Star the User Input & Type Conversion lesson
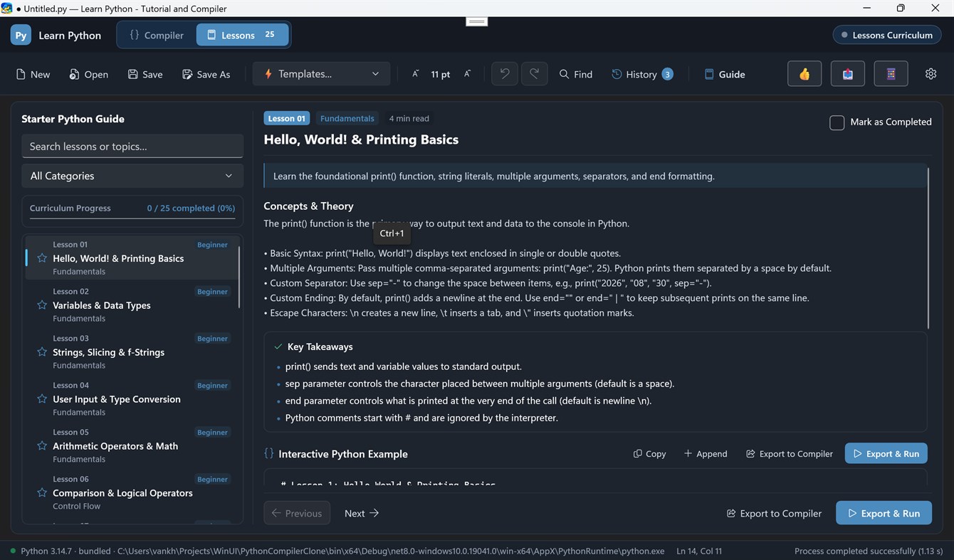Image resolution: width=954 pixels, height=560 pixels. tap(42, 399)
